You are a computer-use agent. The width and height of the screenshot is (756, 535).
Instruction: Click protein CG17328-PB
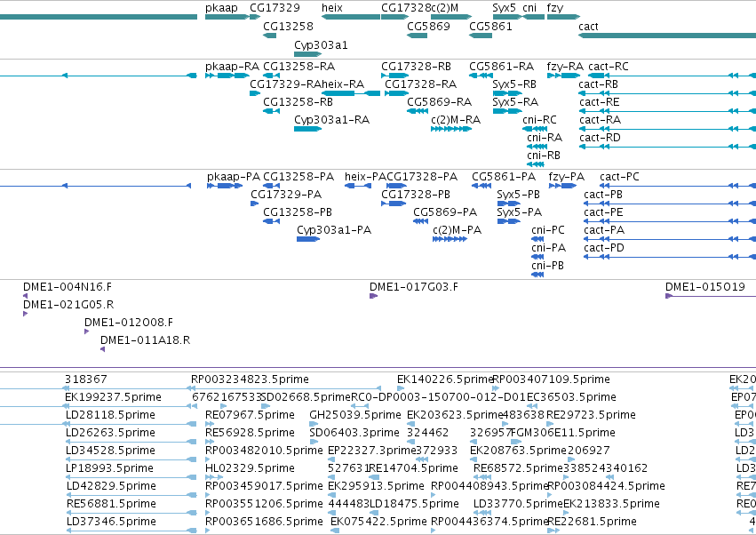click(x=394, y=204)
